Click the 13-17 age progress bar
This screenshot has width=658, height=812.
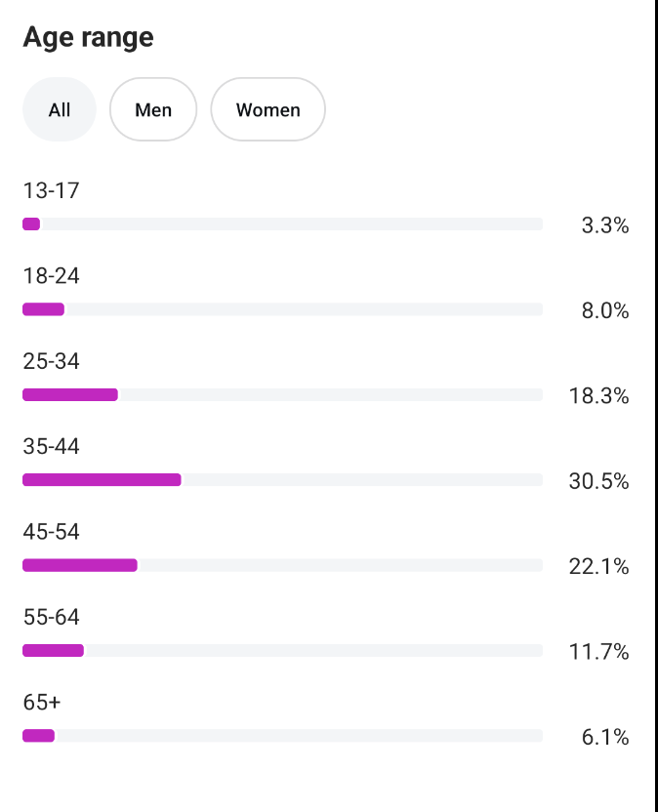click(x=282, y=224)
